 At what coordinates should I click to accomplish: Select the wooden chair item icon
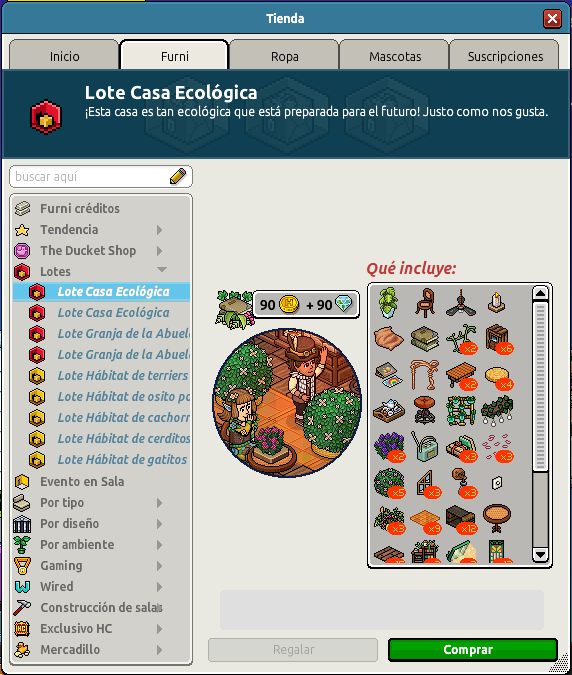click(425, 303)
